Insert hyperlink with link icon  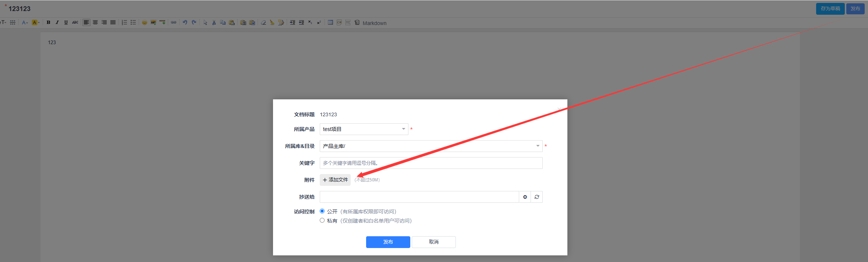[174, 22]
